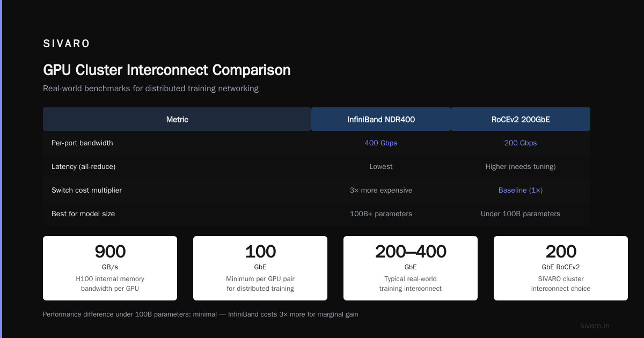Click the 'Metric' column header
The width and height of the screenshot is (644, 338).
pyautogui.click(x=177, y=120)
